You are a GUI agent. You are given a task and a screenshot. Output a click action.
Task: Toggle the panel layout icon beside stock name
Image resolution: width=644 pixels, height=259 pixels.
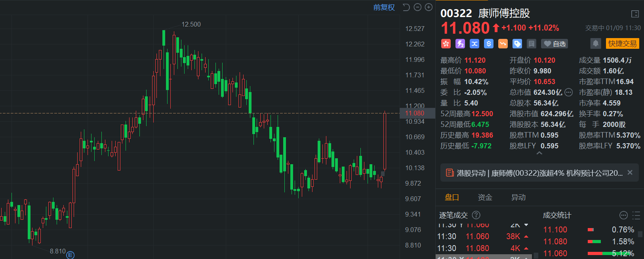635,14
